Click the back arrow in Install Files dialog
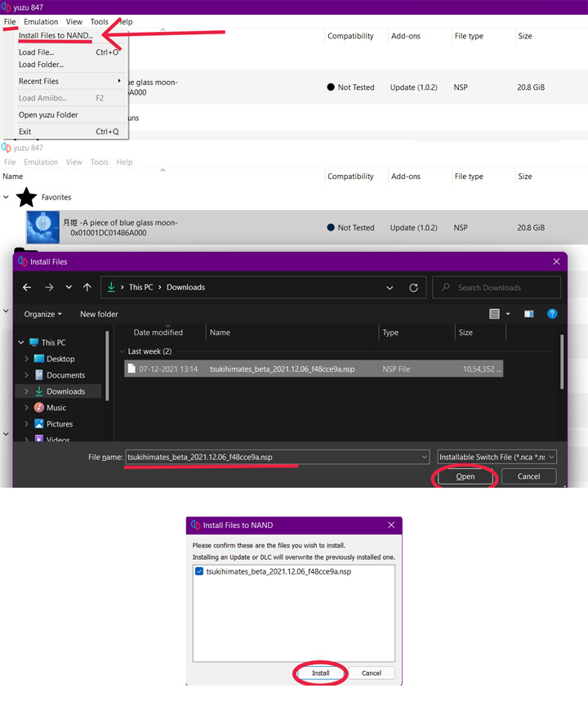The image size is (588, 711). pyautogui.click(x=27, y=288)
